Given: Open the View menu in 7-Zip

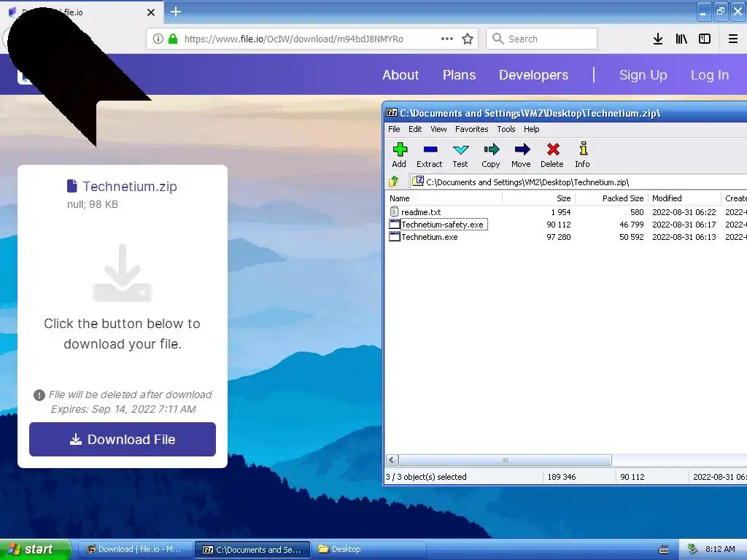Looking at the screenshot, I should pos(438,129).
